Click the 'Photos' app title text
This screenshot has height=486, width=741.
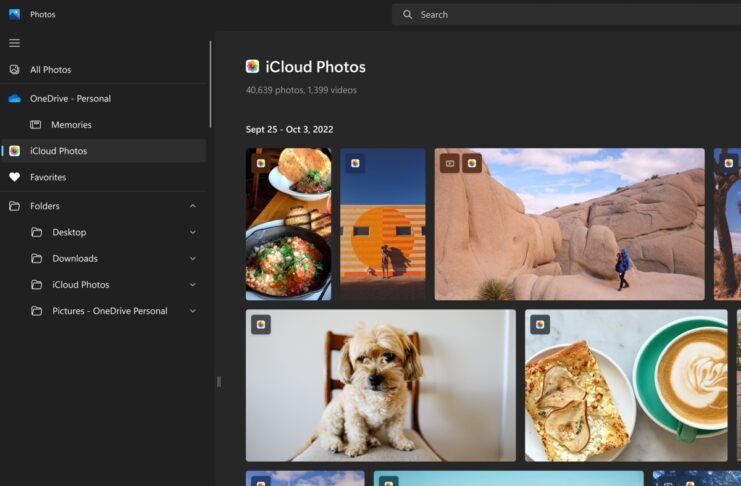point(43,15)
